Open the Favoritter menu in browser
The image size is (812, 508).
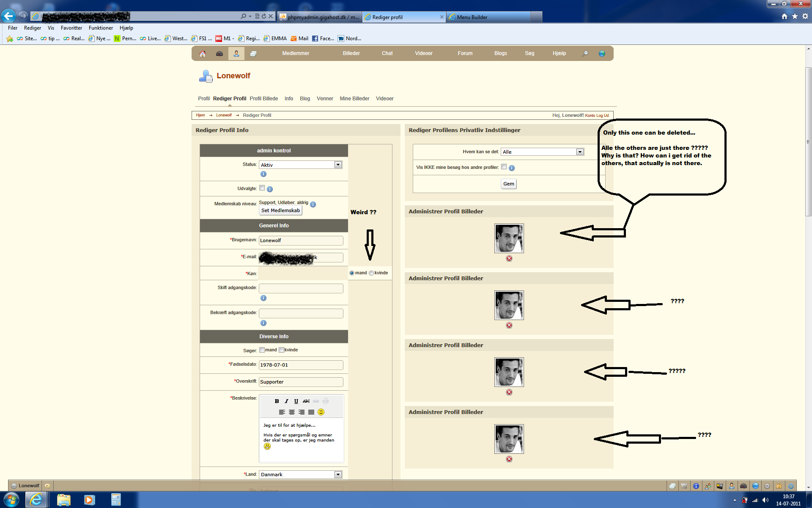click(71, 28)
